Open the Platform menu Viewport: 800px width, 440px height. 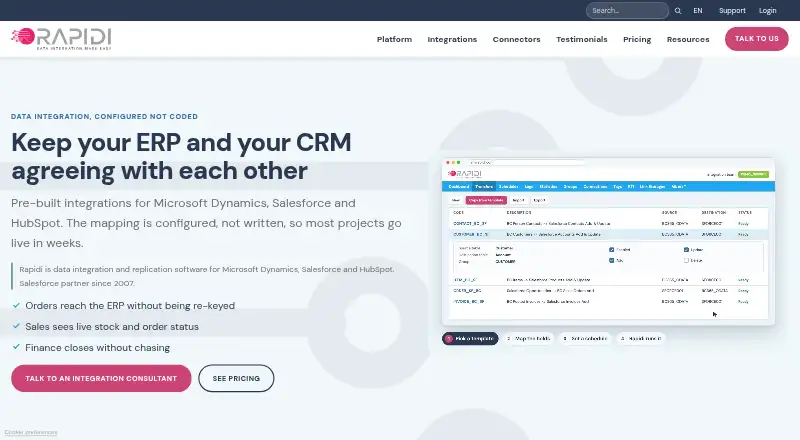coord(394,39)
